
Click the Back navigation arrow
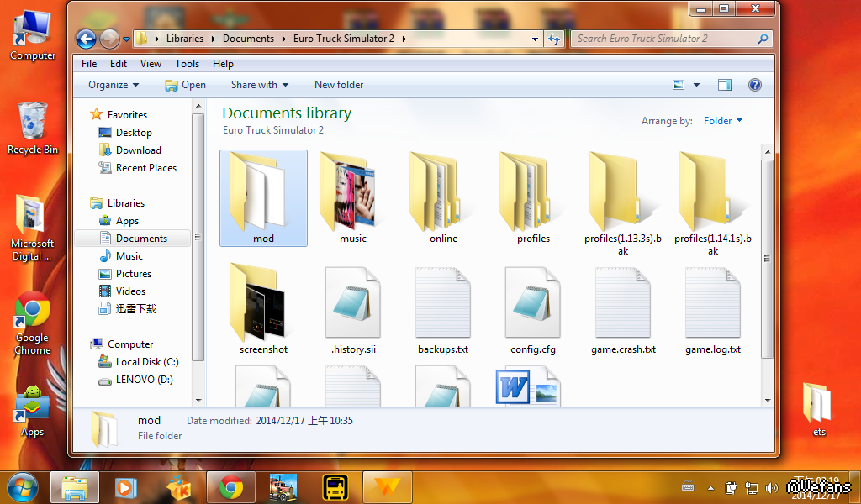pyautogui.click(x=86, y=39)
